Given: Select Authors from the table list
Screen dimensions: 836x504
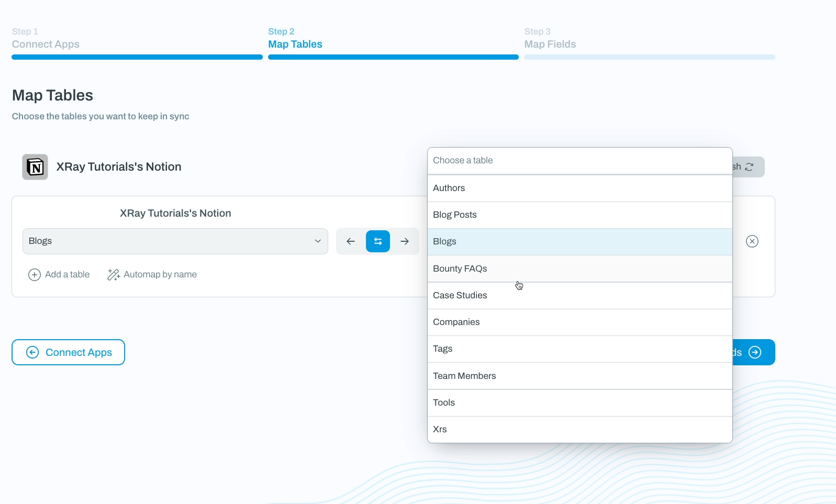Looking at the screenshot, I should (x=580, y=188).
